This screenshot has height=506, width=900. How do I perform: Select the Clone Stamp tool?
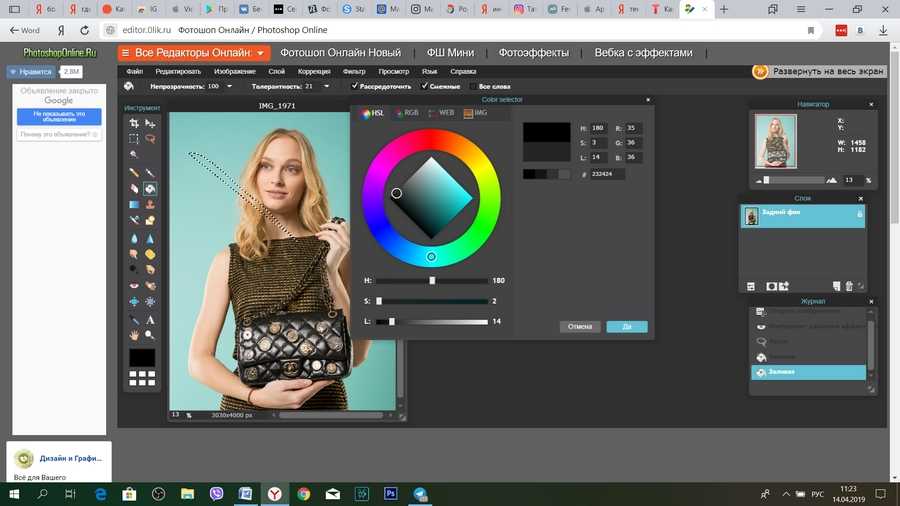(150, 204)
